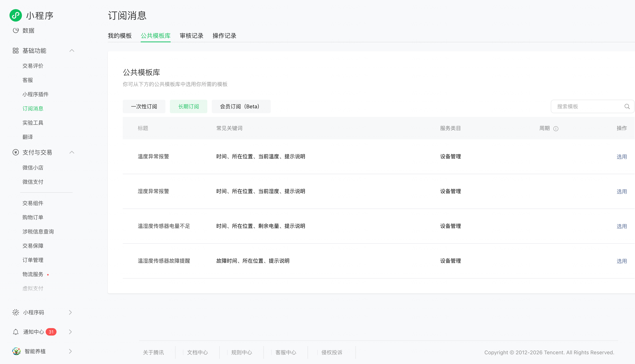Select the 一次性订阅 filter

click(x=144, y=106)
